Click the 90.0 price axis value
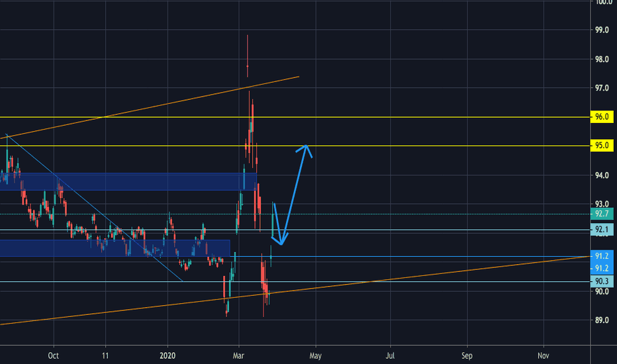Screen dimensions: 617x364 pyautogui.click(x=602, y=292)
